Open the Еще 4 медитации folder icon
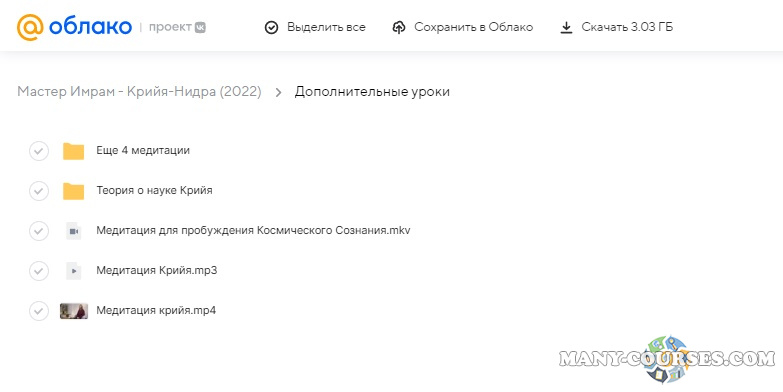783x392 pixels. [73, 151]
